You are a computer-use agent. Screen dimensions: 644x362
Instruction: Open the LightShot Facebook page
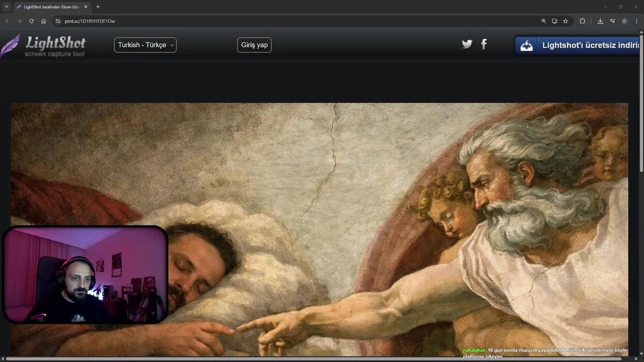point(484,44)
